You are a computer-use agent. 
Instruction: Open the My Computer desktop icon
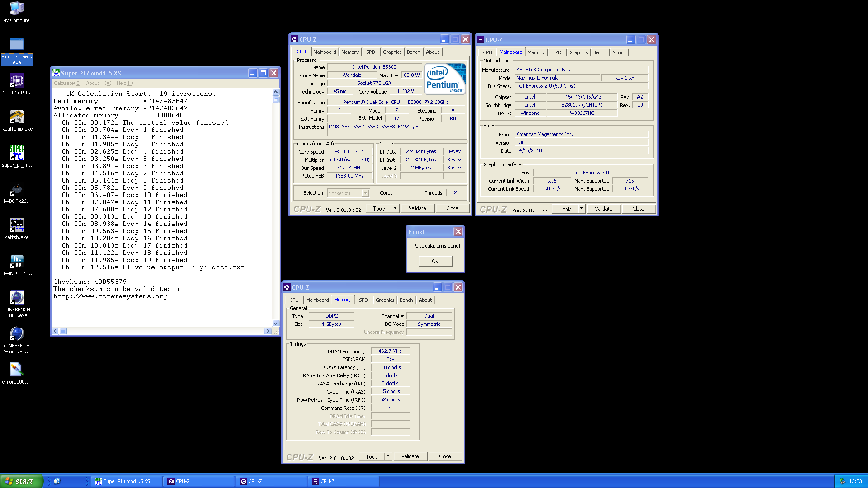[x=17, y=12]
